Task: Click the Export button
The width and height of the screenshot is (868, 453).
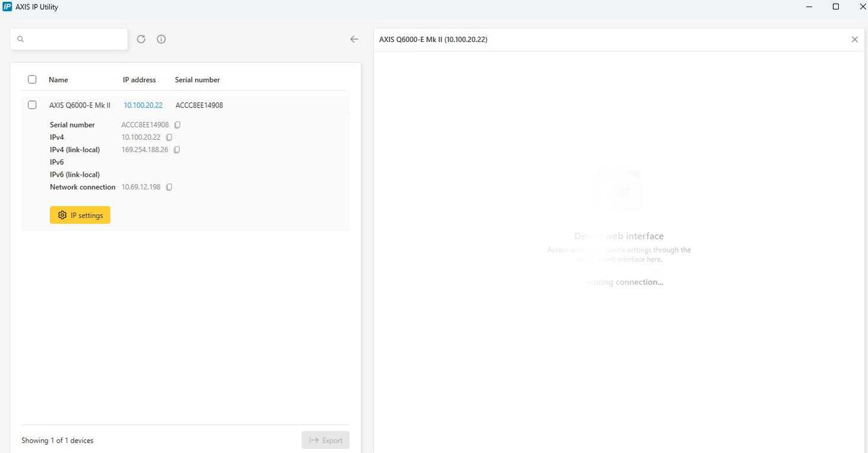Action: (x=326, y=440)
